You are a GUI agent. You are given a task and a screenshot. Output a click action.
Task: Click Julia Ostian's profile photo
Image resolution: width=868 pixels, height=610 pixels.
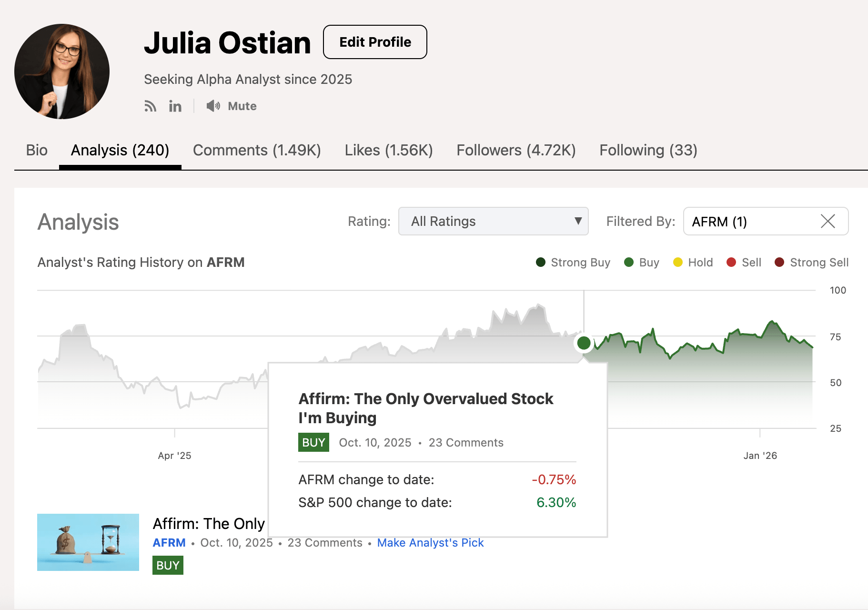pos(62,71)
